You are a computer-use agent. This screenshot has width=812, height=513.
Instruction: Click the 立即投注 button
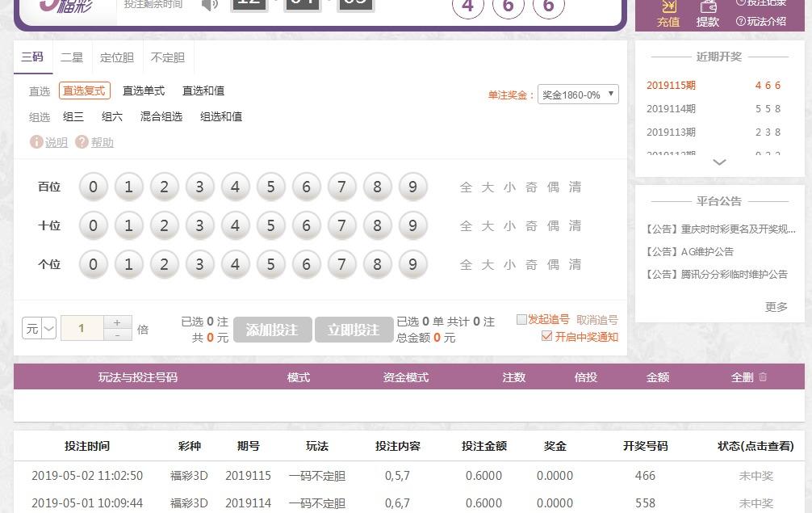coord(353,330)
